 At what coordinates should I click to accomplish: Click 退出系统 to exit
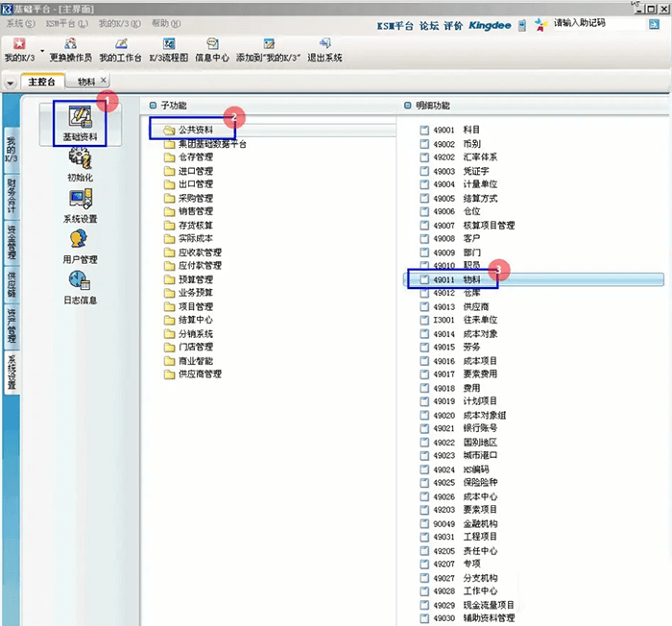[x=324, y=50]
